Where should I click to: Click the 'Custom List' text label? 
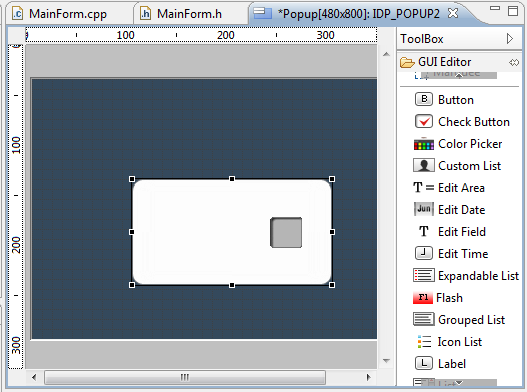[470, 166]
